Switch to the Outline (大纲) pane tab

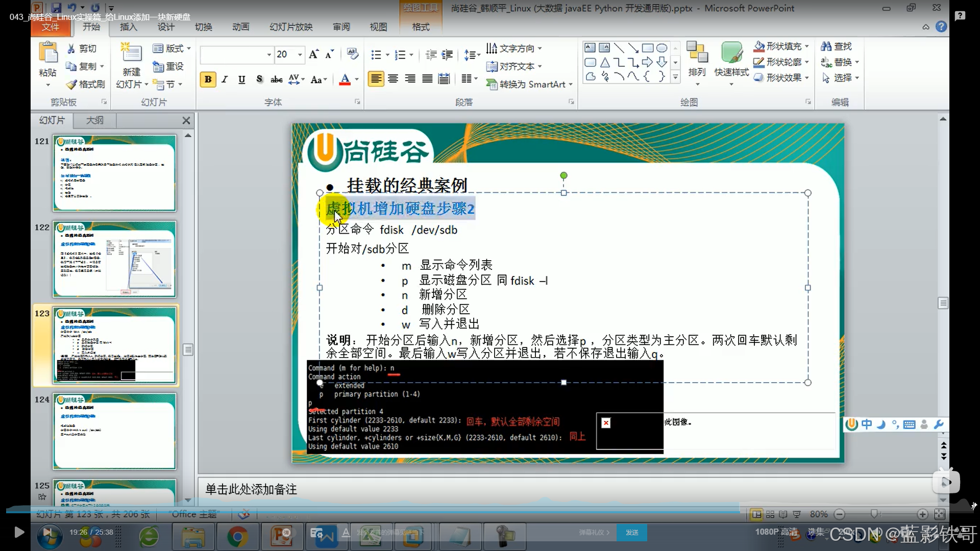94,120
